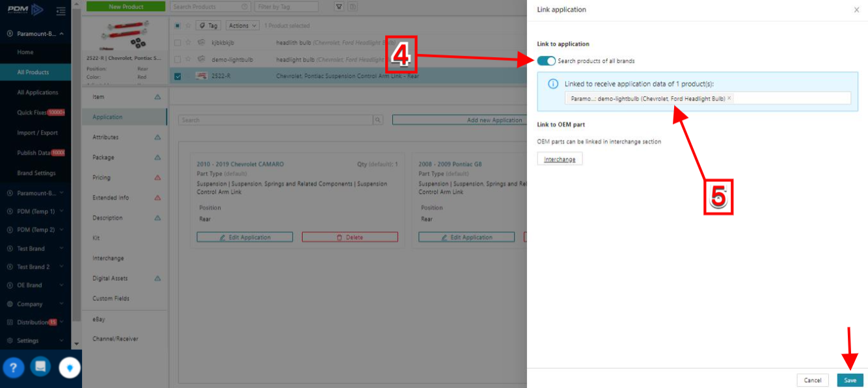Open the Actions dropdown

[x=242, y=25]
